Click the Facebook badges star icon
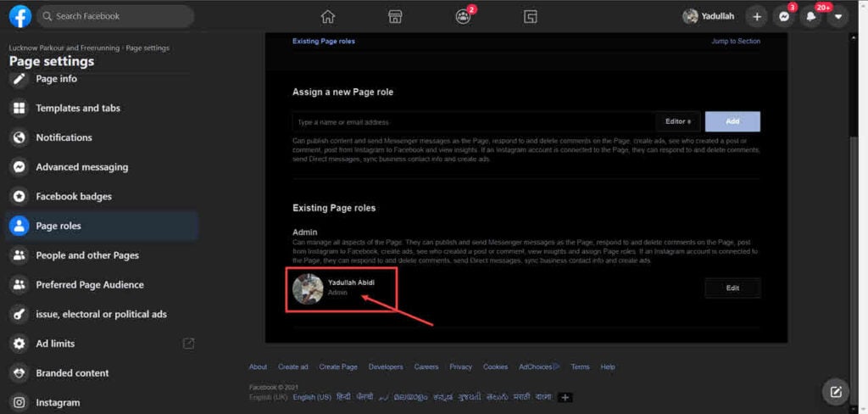This screenshot has width=868, height=414. point(19,196)
